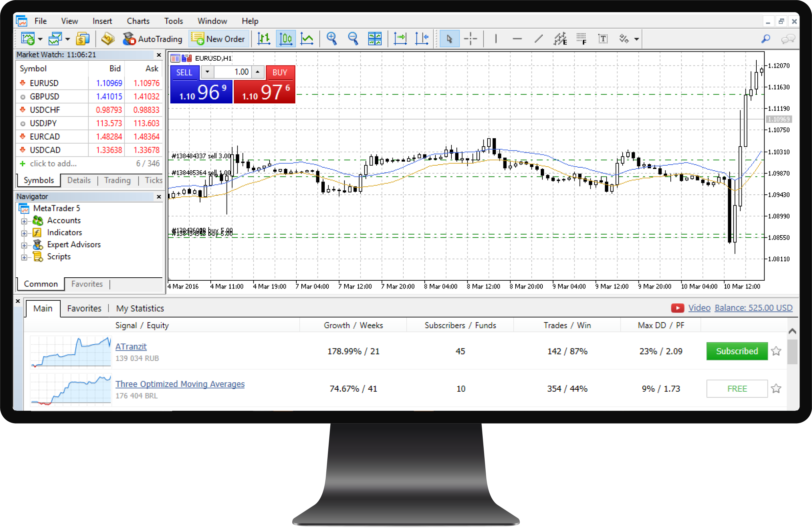Switch chart to Candlesticks type

coord(285,39)
